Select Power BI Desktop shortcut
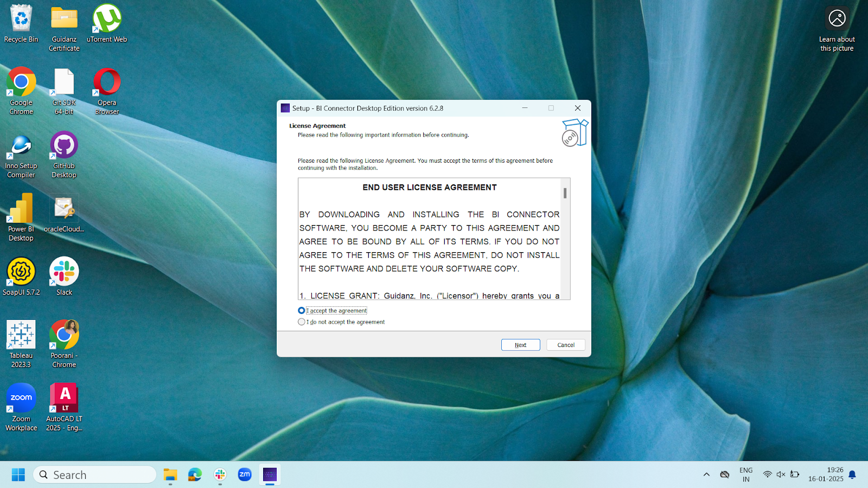Screen dimensions: 868x488 pyautogui.click(x=21, y=218)
